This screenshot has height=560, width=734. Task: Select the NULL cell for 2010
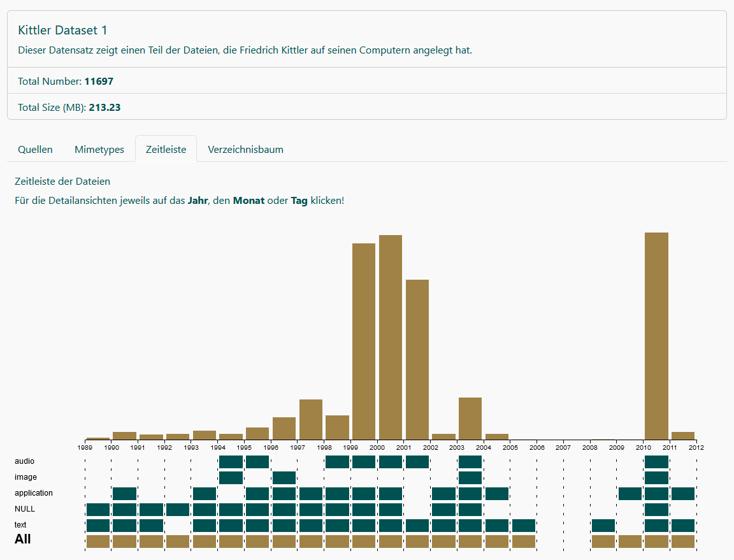tap(656, 510)
